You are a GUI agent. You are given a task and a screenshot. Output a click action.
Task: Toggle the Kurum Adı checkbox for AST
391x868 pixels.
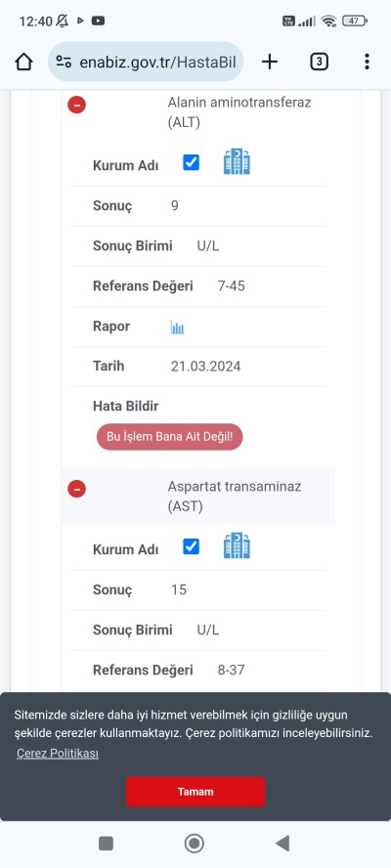(191, 546)
